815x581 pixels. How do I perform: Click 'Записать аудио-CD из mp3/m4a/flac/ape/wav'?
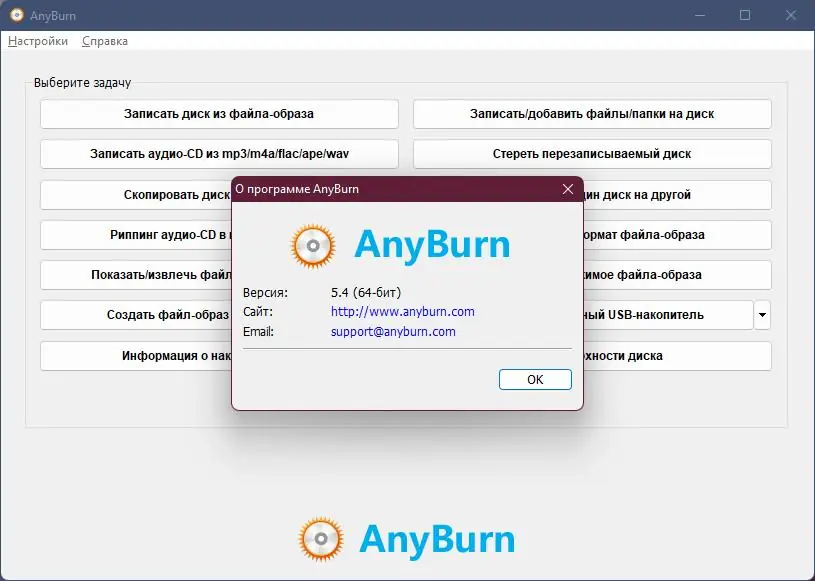pyautogui.click(x=218, y=153)
